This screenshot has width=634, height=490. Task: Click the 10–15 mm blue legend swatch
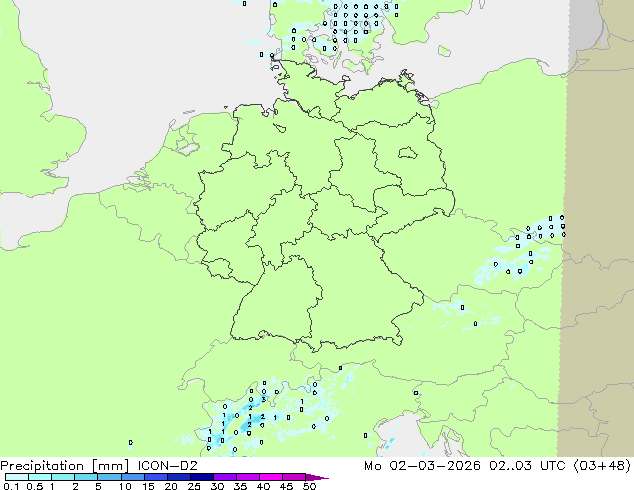pos(132,477)
